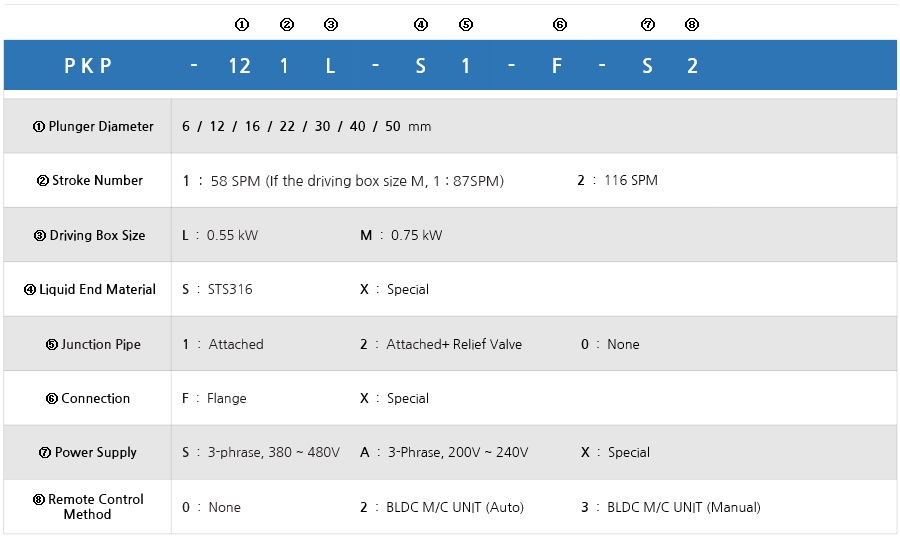Select the Liquid End Material label
This screenshot has height=537, width=900.
click(x=90, y=290)
